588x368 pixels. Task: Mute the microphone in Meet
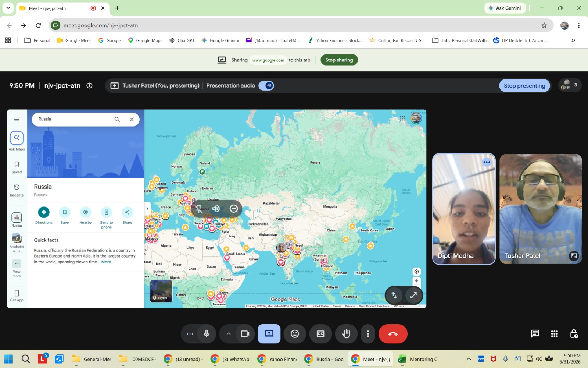click(x=207, y=334)
